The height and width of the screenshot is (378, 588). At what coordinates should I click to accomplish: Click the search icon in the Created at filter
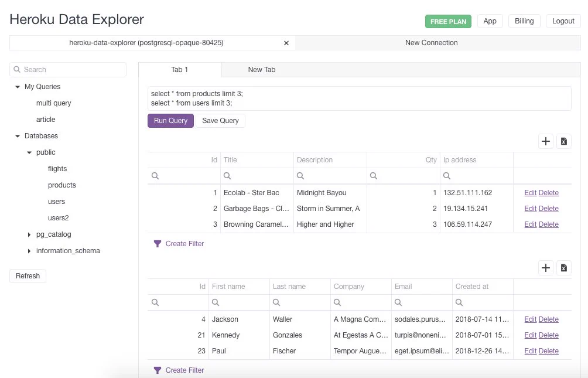tap(459, 302)
